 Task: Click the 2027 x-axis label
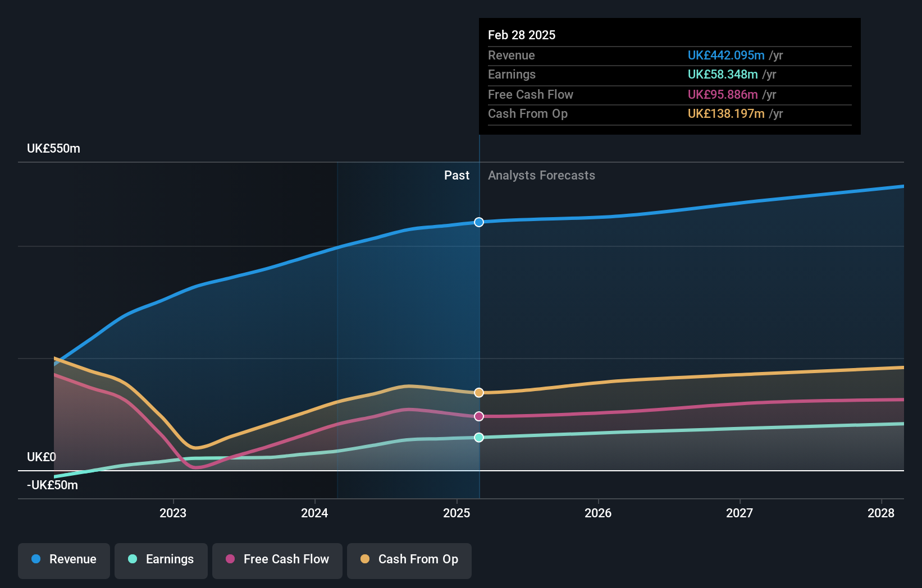coord(740,513)
